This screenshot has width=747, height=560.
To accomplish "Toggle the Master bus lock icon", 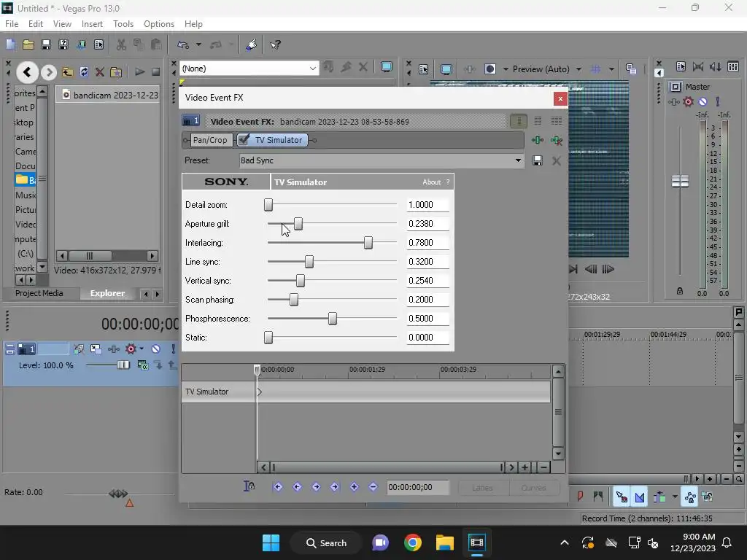I will coord(680,291).
